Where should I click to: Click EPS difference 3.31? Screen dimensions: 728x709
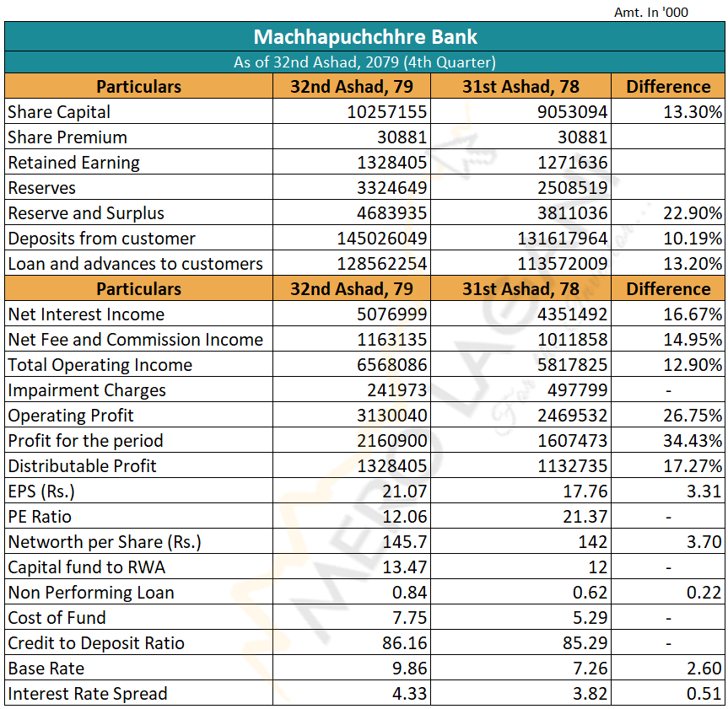coord(704,491)
